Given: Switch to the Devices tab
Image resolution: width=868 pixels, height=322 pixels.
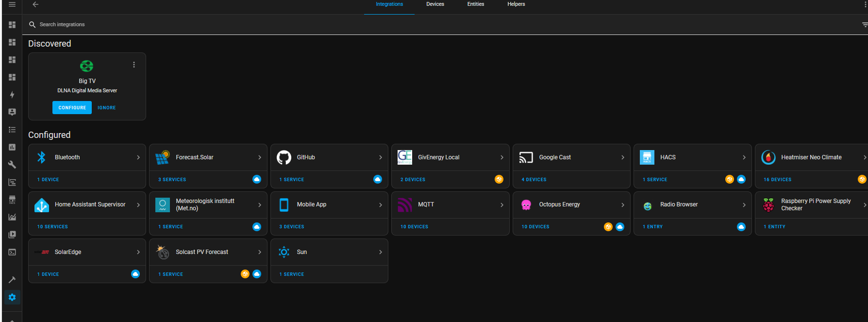Looking at the screenshot, I should tap(435, 4).
